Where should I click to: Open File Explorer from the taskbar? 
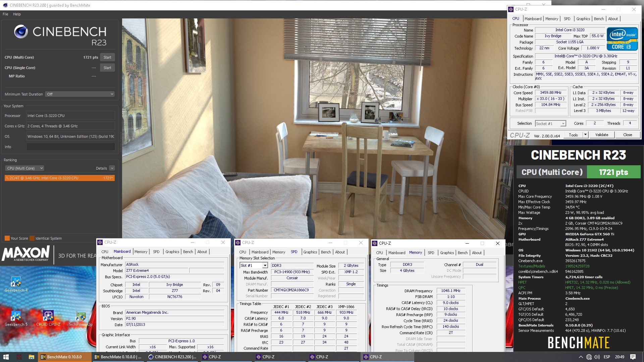click(31, 357)
